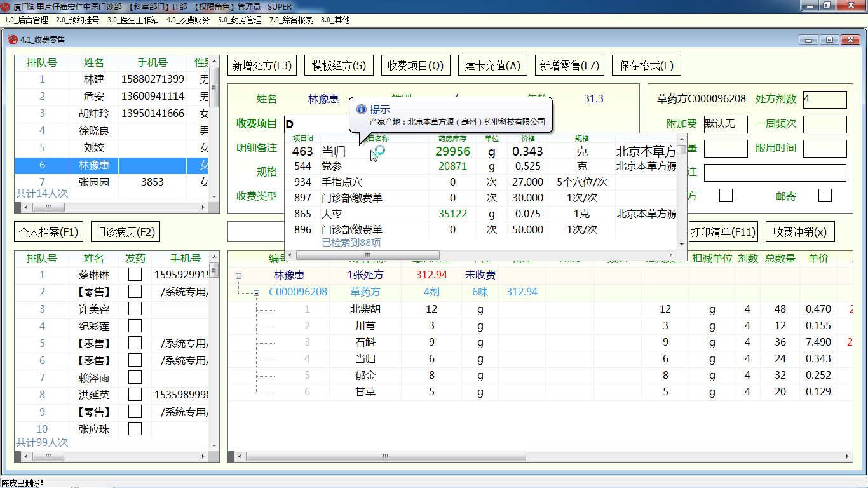Viewport: 868px width, 488px height.
Task: Click the right scroll arrow of the item search popup
Action: pyautogui.click(x=672, y=255)
